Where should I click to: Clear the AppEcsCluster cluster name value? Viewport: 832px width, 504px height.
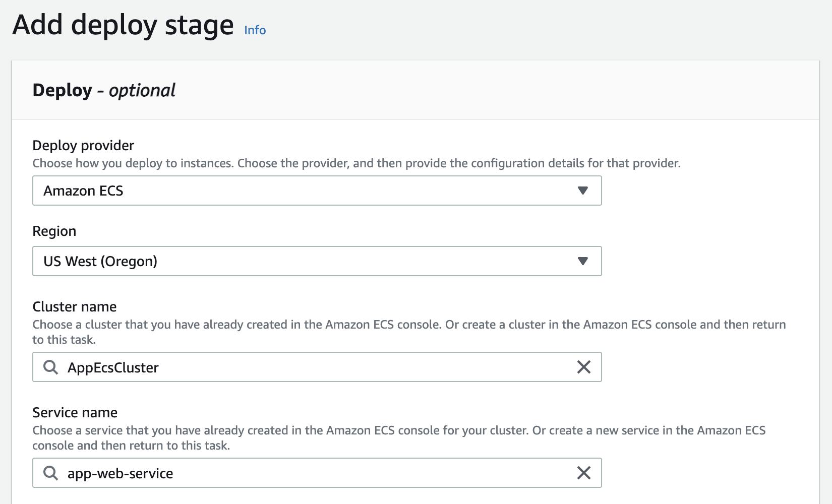[583, 367]
